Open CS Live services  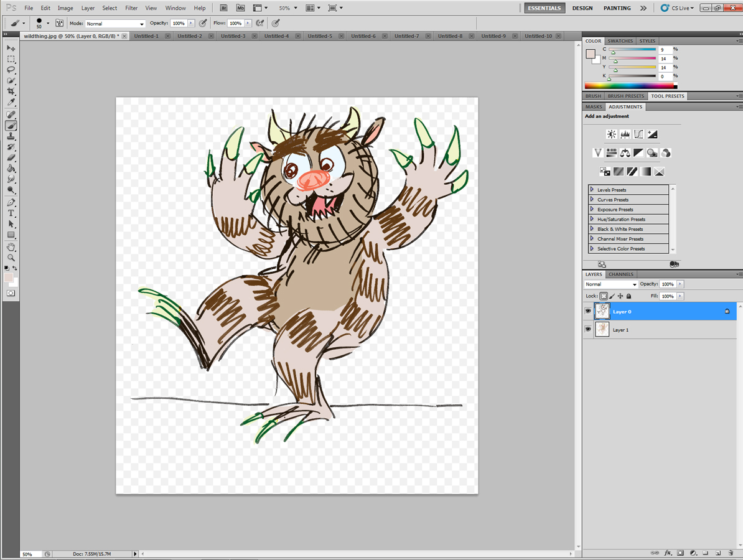(678, 8)
